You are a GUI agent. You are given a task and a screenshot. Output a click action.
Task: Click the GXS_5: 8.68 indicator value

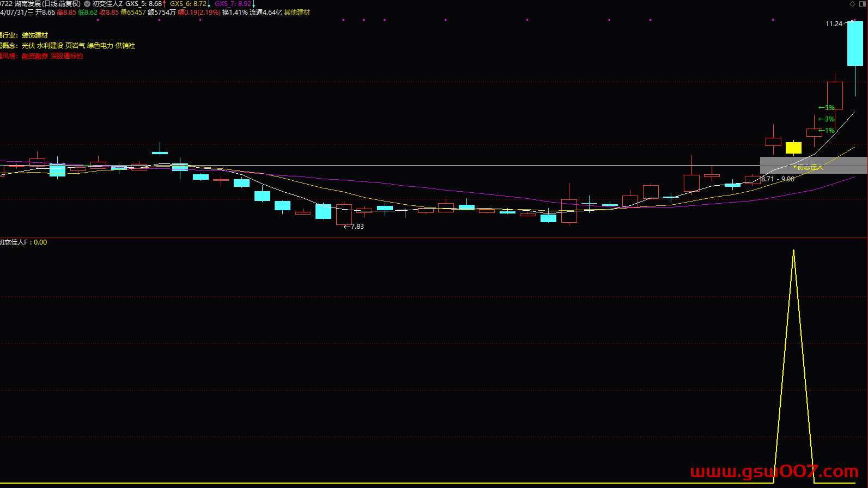[144, 4]
